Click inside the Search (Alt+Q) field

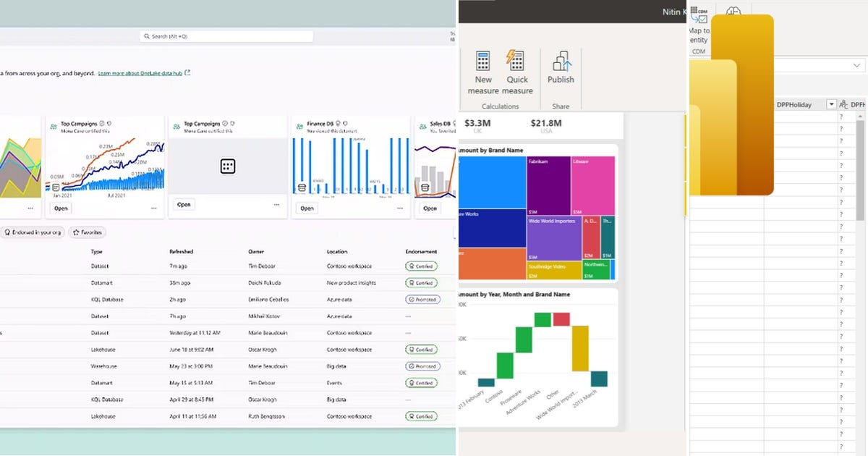coord(224,35)
